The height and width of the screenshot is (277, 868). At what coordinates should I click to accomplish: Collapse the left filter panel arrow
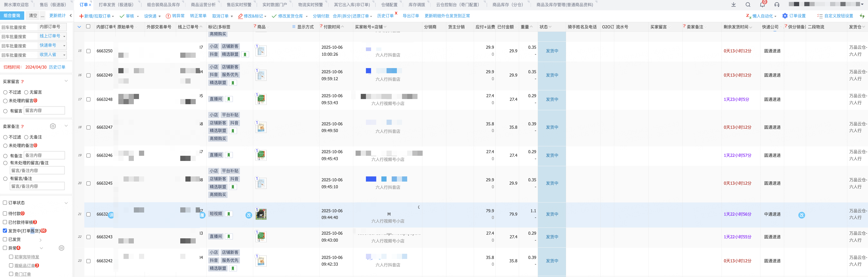pos(70,15)
